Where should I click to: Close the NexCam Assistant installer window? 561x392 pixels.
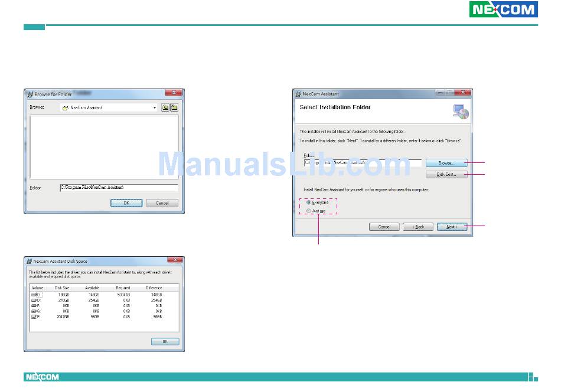462,93
